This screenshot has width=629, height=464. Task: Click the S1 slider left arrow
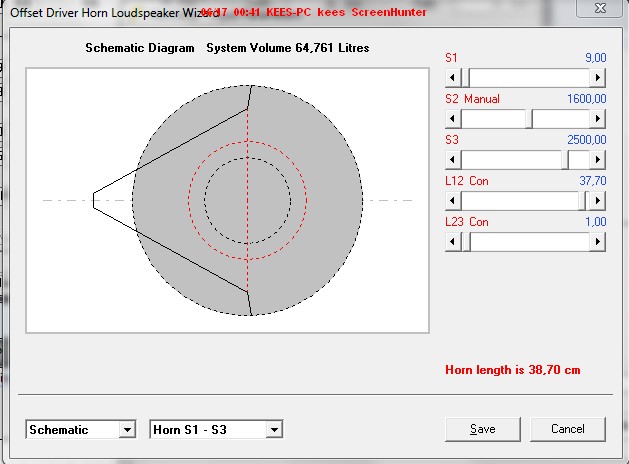pyautogui.click(x=453, y=77)
